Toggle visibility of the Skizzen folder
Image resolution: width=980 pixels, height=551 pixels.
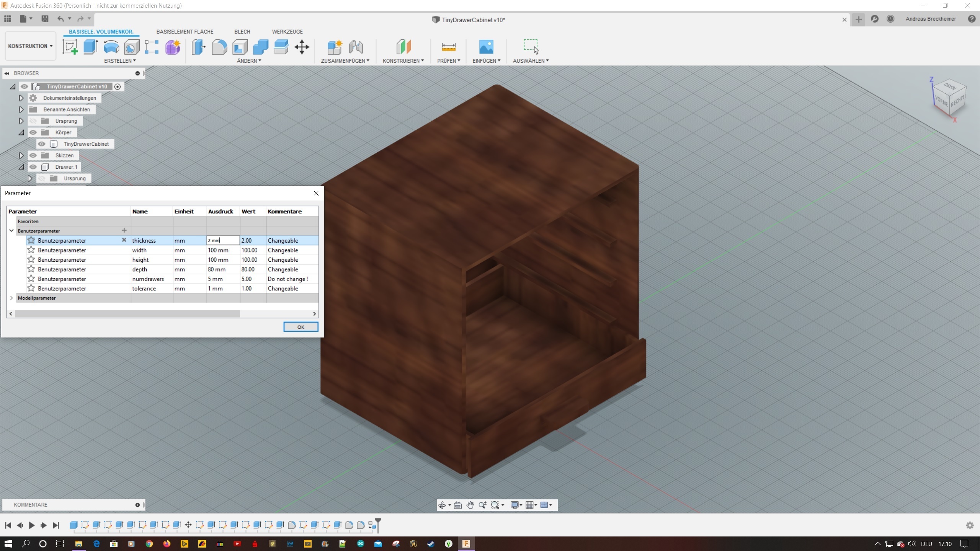pyautogui.click(x=33, y=155)
